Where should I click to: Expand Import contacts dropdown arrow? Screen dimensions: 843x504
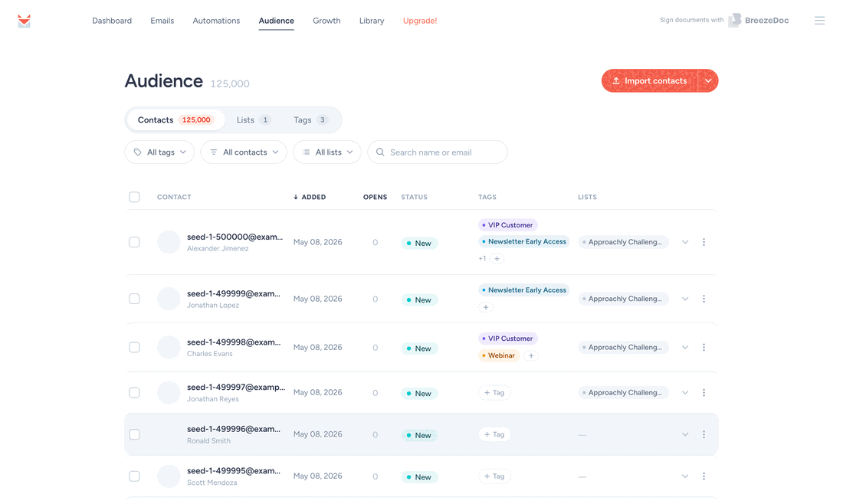(x=708, y=81)
